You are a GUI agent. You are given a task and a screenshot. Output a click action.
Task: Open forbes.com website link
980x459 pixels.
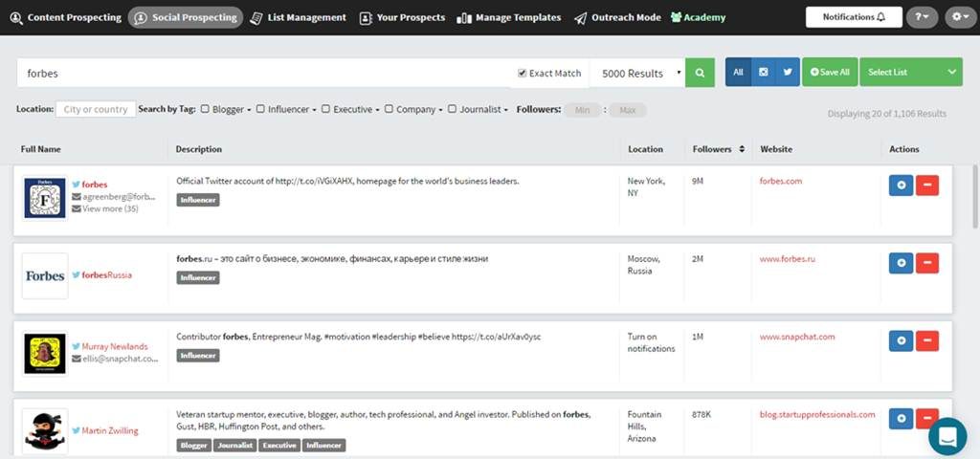(781, 181)
